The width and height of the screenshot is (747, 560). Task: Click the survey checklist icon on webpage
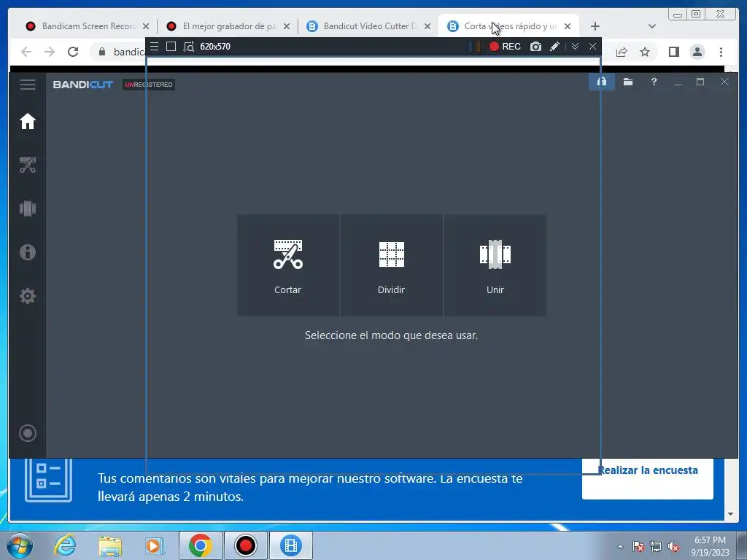pyautogui.click(x=49, y=480)
